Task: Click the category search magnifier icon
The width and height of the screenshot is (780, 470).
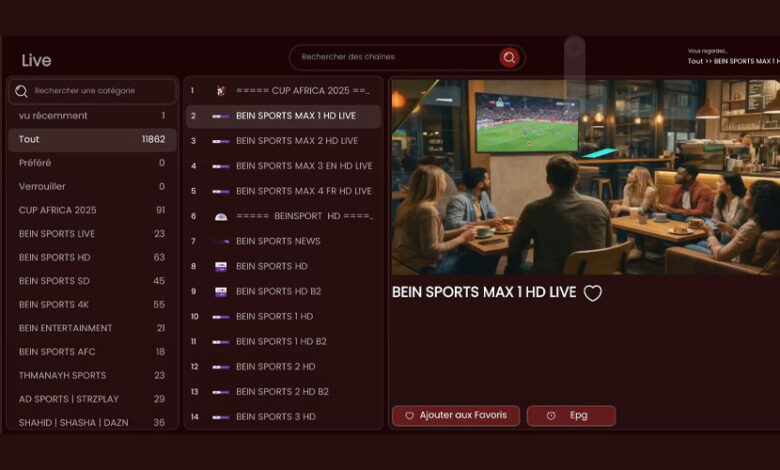Action: click(x=22, y=91)
